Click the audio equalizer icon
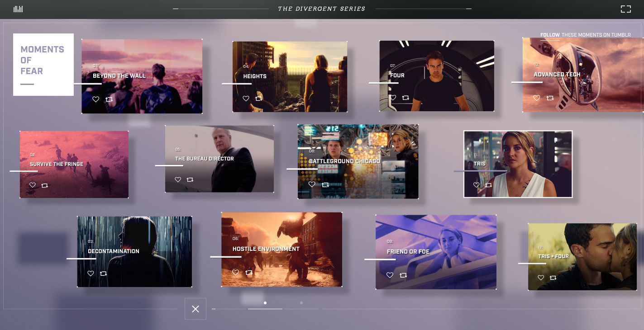 tap(18, 9)
